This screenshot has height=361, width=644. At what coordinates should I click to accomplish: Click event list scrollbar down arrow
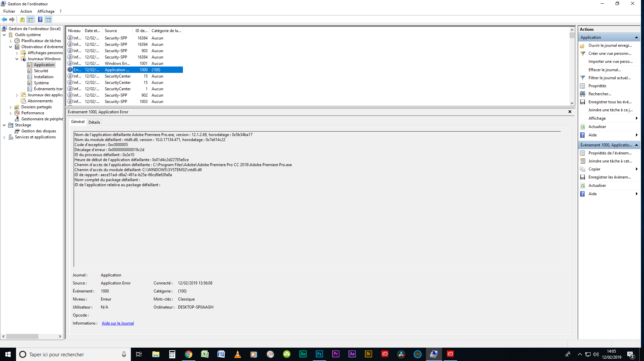click(x=572, y=103)
